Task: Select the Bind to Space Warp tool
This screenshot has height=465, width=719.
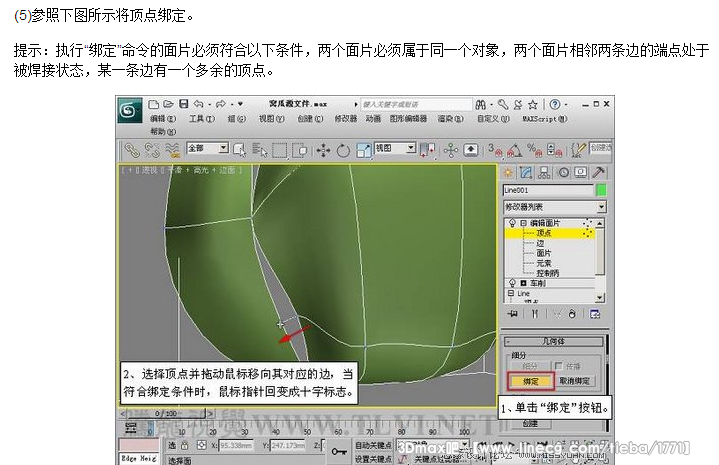Action: coord(172,150)
